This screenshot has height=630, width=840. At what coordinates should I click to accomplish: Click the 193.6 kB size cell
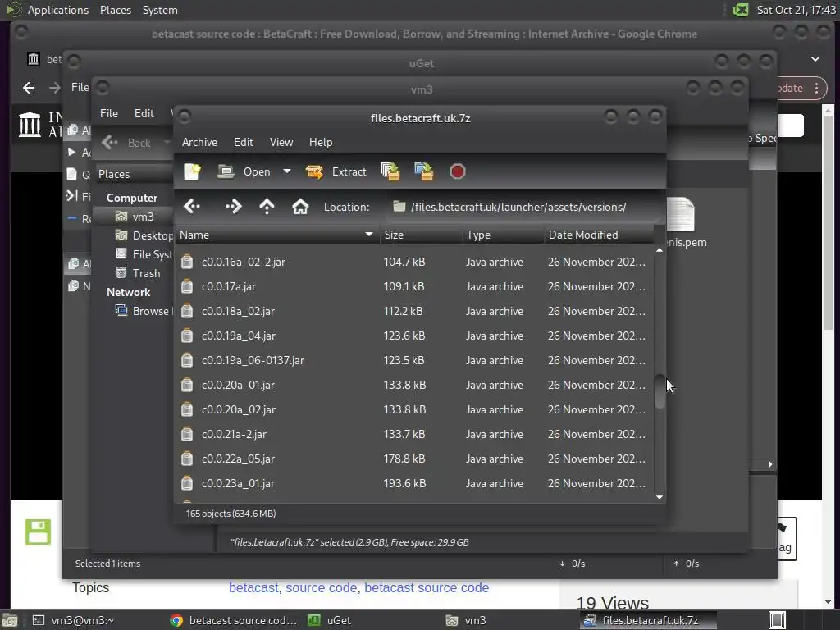click(x=404, y=484)
